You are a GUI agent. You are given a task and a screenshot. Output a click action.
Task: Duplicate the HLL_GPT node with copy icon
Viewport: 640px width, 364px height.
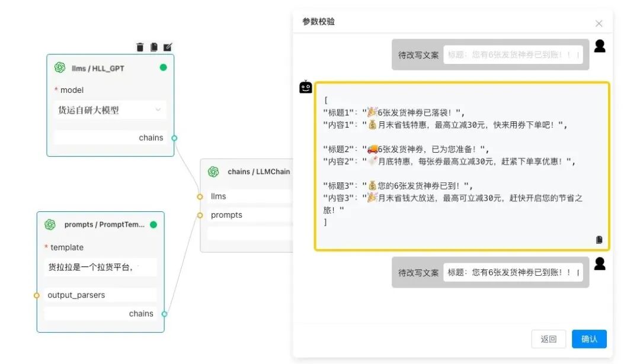coord(154,47)
